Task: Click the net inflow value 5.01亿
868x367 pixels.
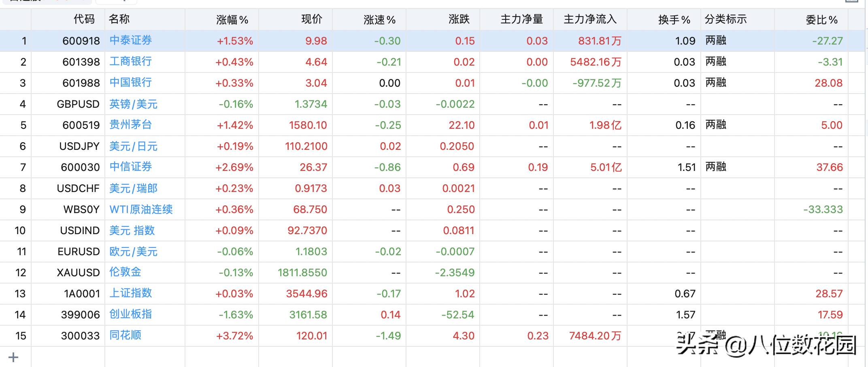Action: point(606,167)
